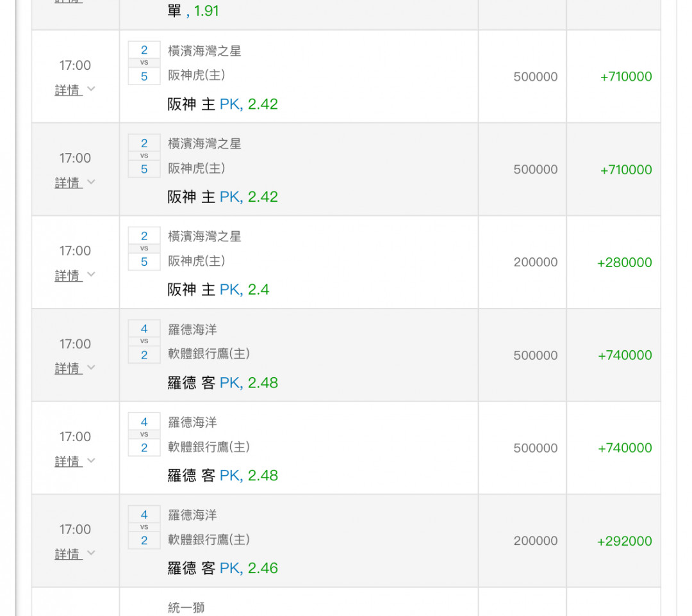Click the 4 vs 2 score box in 2.46 row
Image resolution: width=692 pixels, height=616 pixels.
coord(144,528)
